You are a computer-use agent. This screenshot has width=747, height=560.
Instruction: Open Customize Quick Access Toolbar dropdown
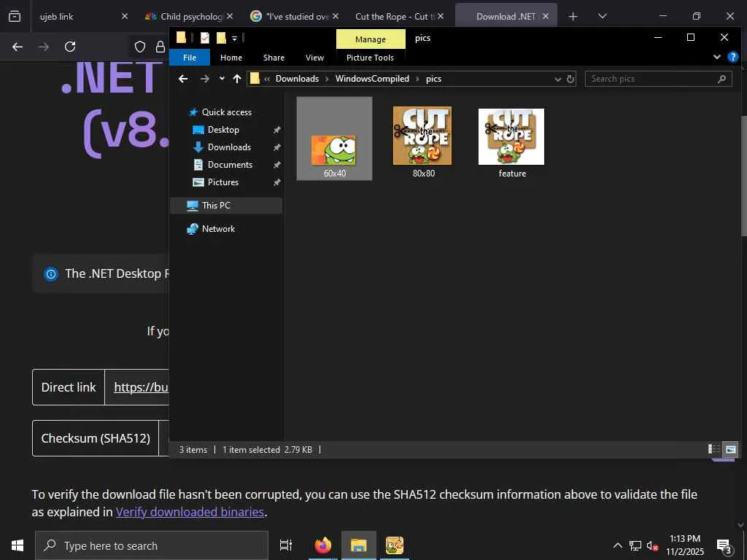234,38
